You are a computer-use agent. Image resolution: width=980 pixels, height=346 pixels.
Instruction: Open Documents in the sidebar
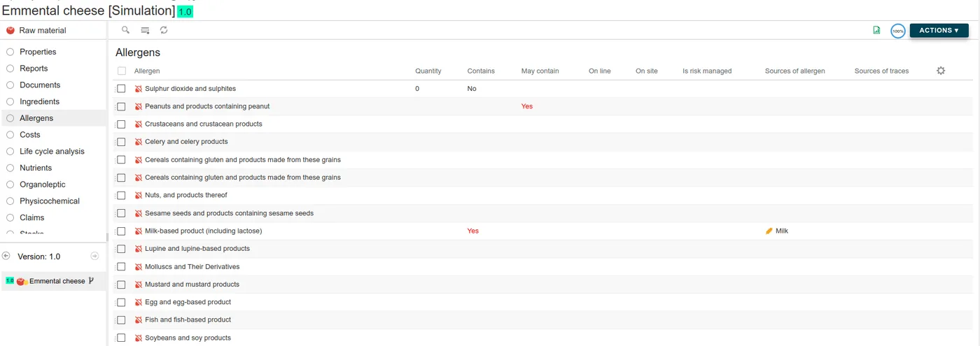point(40,85)
